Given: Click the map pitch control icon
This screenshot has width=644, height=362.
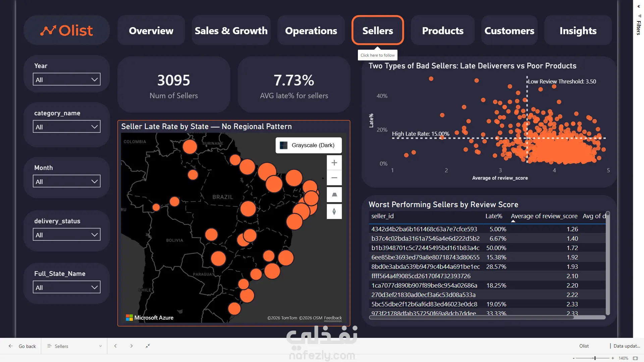Looking at the screenshot, I should tap(334, 195).
